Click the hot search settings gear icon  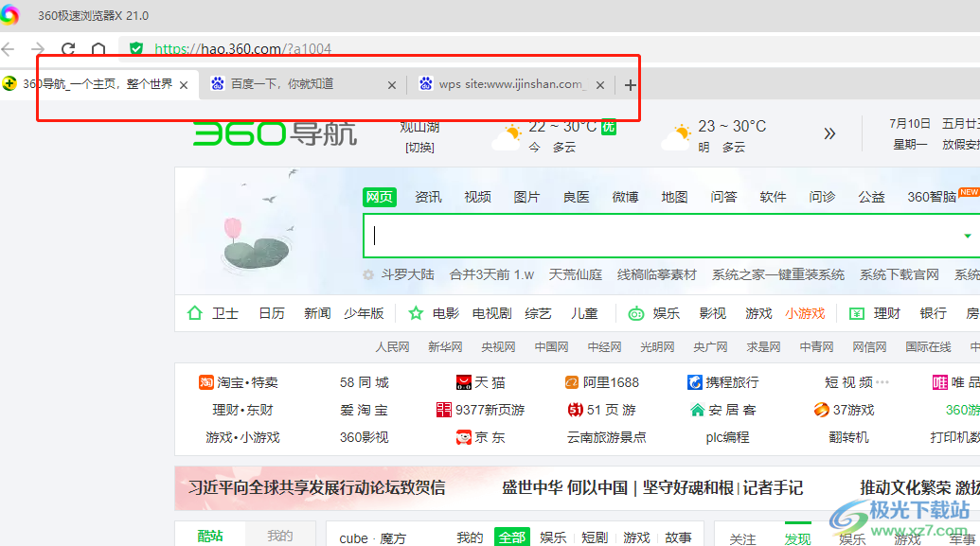[368, 274]
